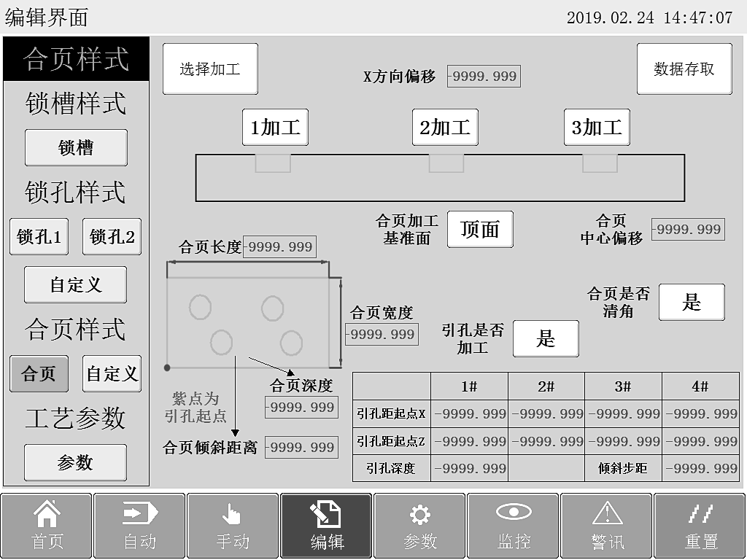747x560 pixels.
Task: Click the 4# column header
Action: 701,386
